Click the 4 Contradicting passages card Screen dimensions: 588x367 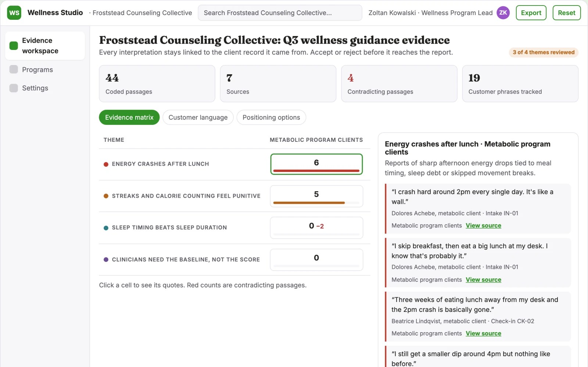point(399,84)
